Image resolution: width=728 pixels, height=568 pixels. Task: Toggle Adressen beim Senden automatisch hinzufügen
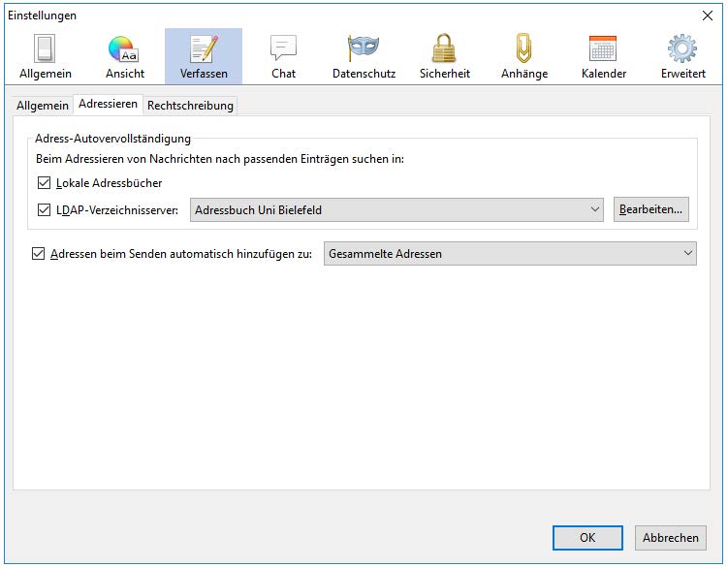tap(39, 254)
